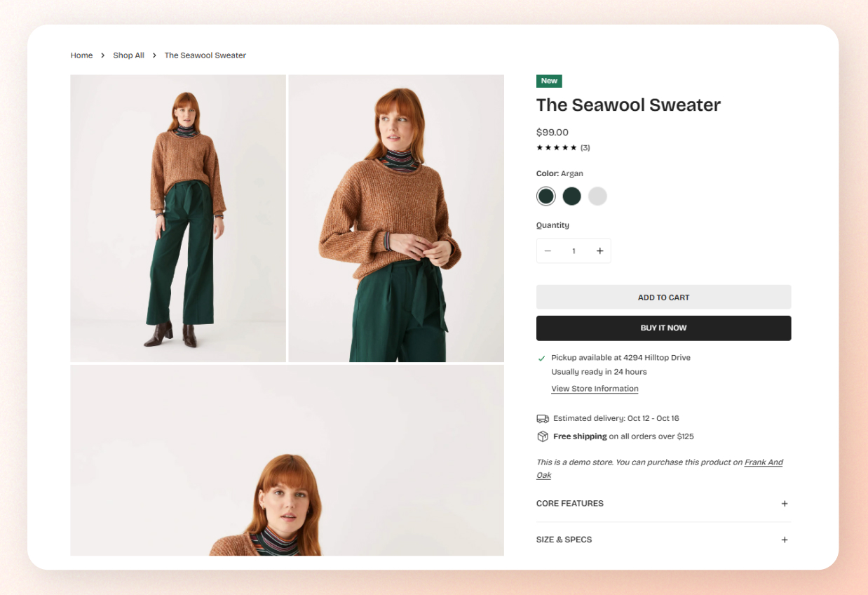Click the green pickup checkmark icon

pyautogui.click(x=541, y=358)
